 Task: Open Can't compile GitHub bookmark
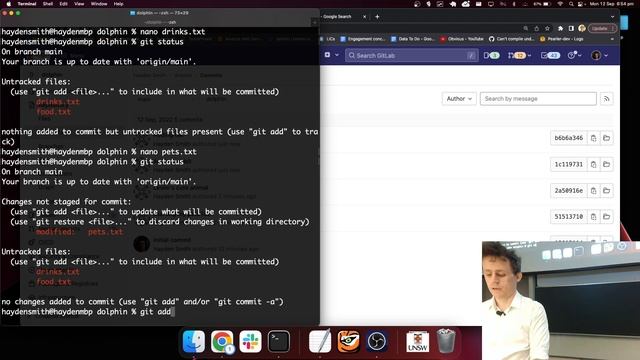tap(511, 39)
